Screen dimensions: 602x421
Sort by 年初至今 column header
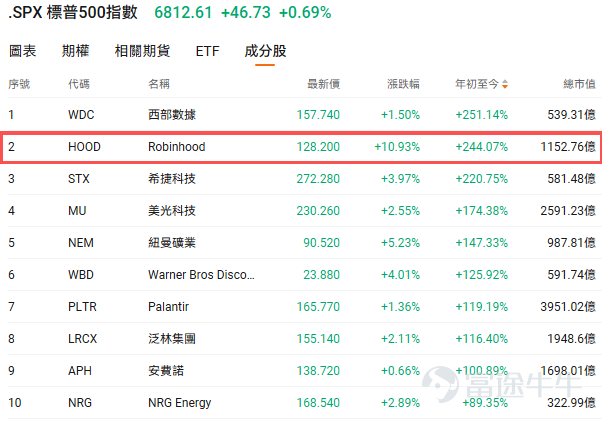[x=477, y=84]
